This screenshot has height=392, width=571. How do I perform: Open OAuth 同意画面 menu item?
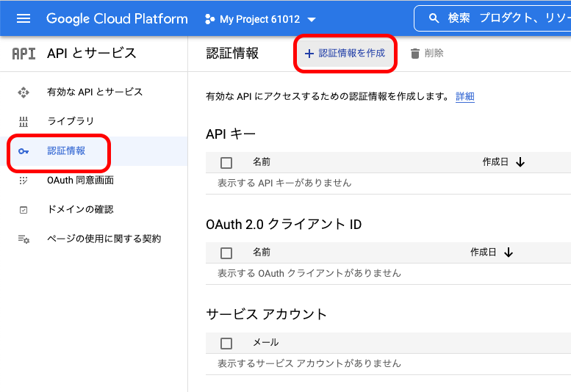[x=80, y=181]
